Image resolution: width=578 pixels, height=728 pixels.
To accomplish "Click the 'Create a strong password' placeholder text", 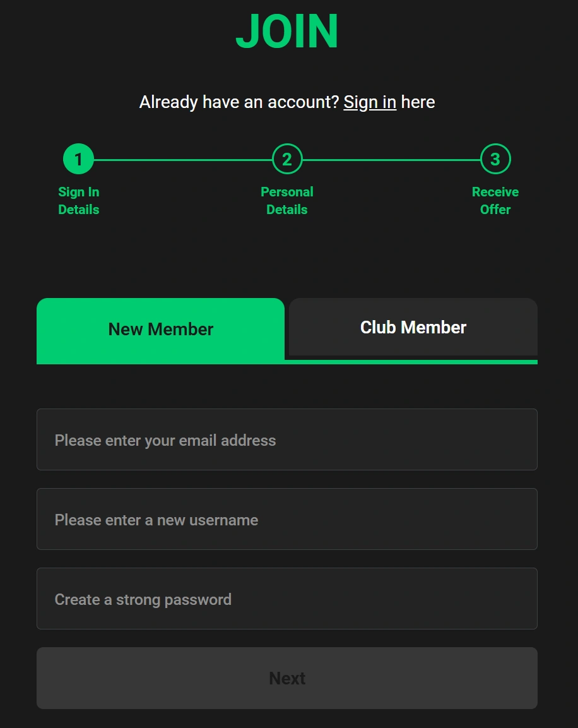I will [143, 599].
